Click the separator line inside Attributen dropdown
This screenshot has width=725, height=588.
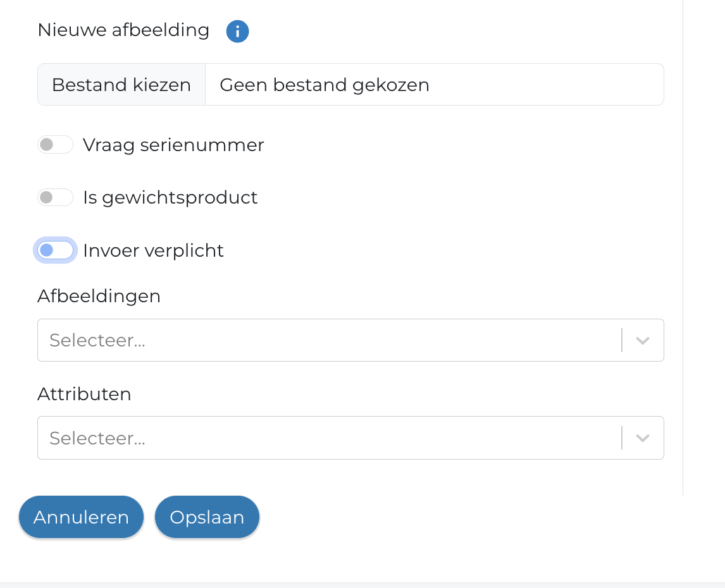click(x=622, y=438)
